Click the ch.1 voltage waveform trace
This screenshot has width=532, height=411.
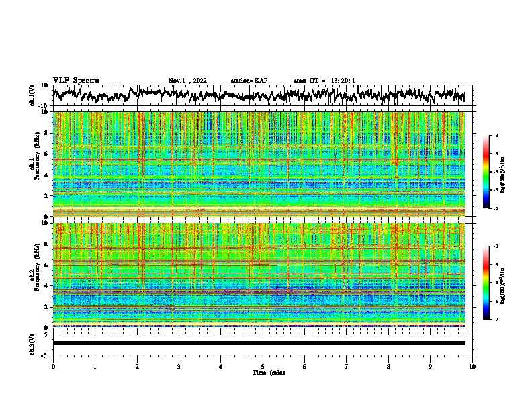259,95
